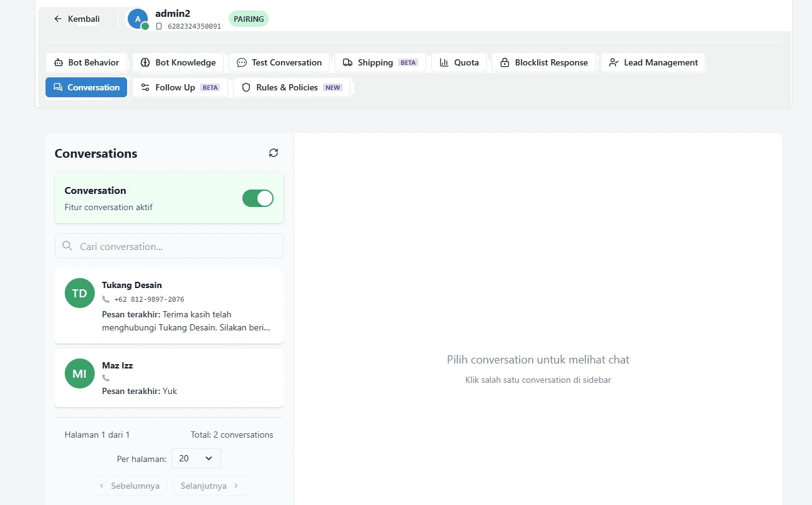Click the Conversations panel heading
This screenshot has height=505, width=812.
click(96, 153)
